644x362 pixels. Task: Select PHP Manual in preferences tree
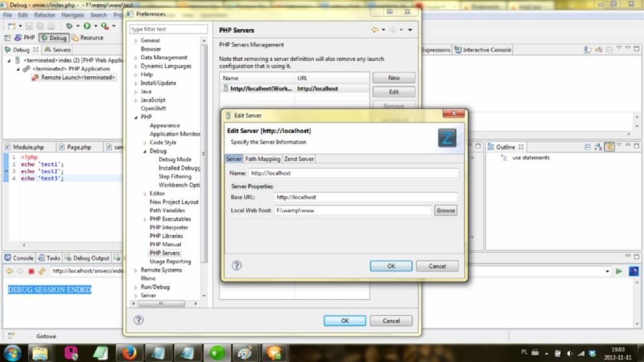165,244
